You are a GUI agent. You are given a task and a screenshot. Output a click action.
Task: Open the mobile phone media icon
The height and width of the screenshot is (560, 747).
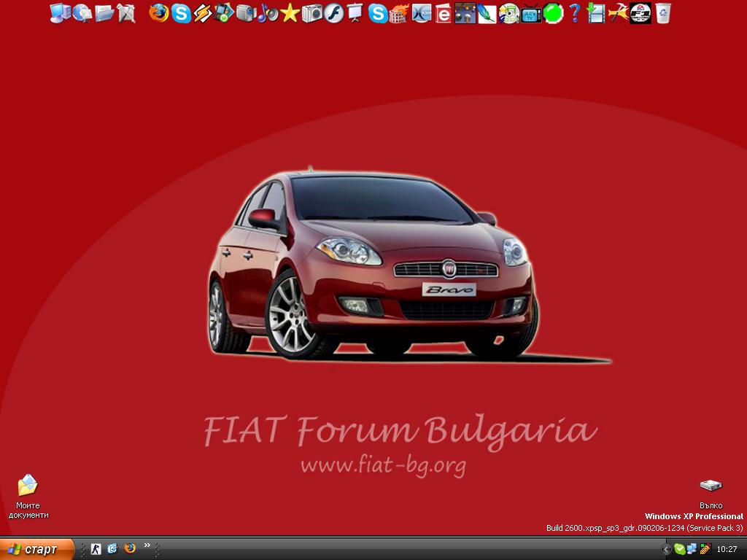[x=225, y=13]
